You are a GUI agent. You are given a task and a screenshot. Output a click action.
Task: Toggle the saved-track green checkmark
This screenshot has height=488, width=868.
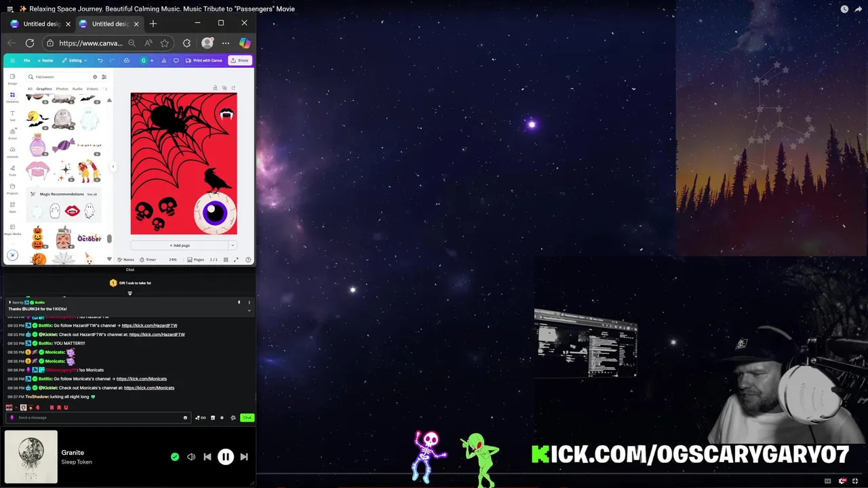click(x=175, y=457)
